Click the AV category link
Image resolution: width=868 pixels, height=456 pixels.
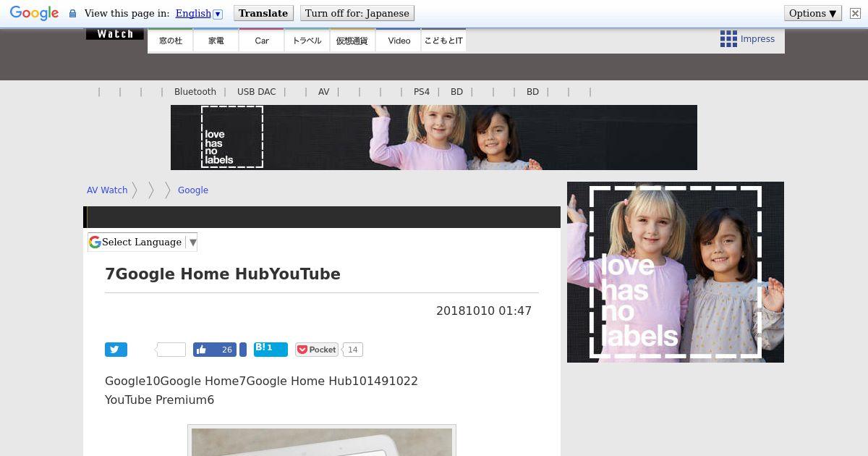coord(324,92)
